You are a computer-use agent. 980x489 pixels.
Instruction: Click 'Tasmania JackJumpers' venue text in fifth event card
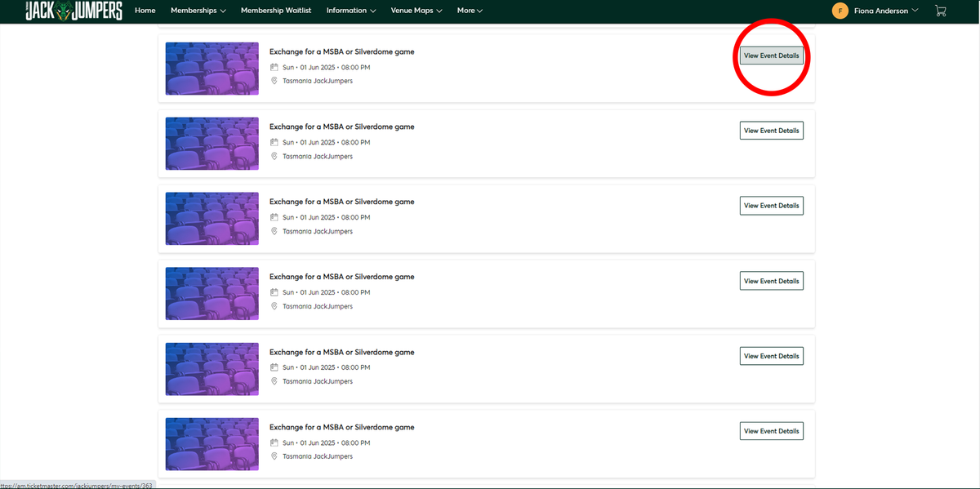[x=318, y=381]
